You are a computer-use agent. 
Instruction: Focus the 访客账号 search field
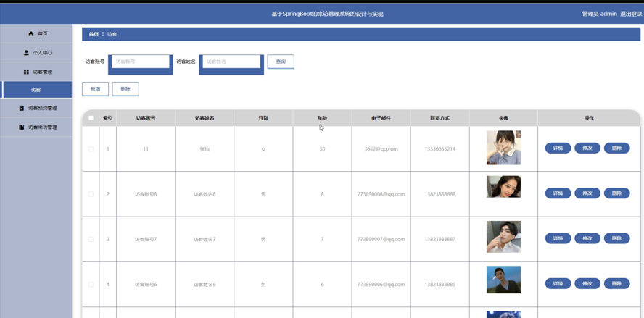(141, 62)
